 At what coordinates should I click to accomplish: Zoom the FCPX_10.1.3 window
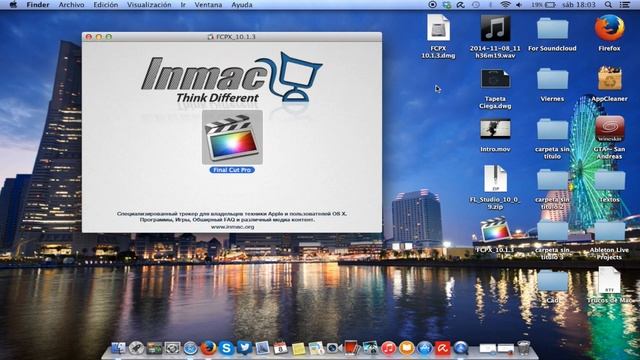[x=109, y=37]
